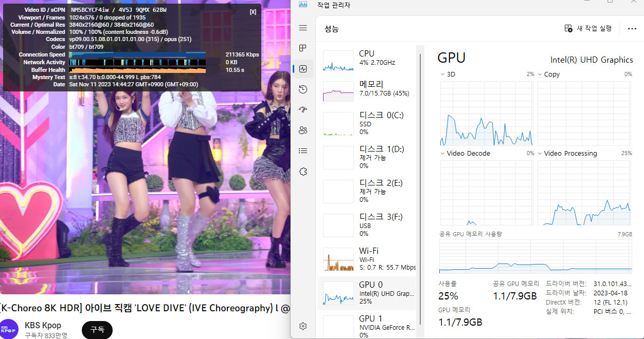Click the 성능 page heading
Screen dimensions: 644x339
pos(332,29)
